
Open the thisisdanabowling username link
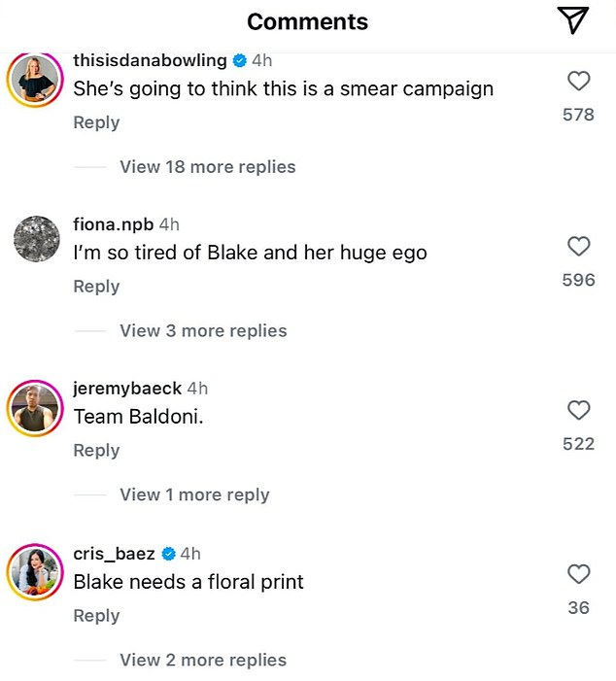(150, 60)
